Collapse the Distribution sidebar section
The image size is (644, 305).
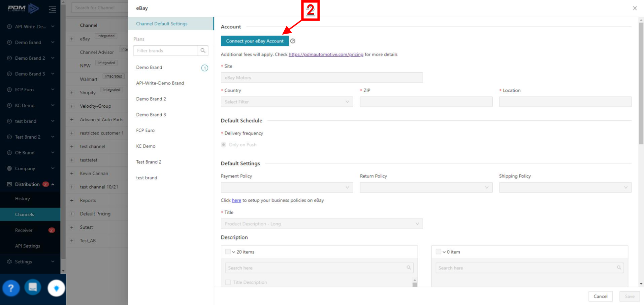(x=53, y=184)
